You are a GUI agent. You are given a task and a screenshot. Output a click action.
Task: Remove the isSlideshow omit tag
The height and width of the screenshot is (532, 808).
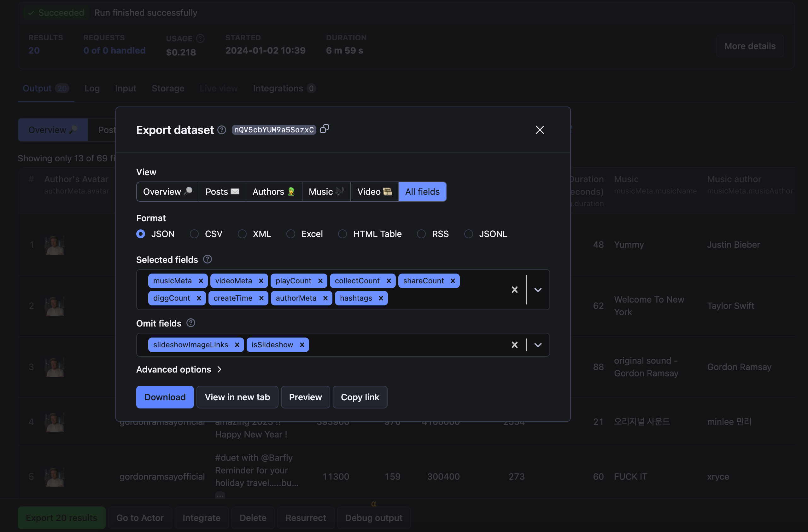click(302, 345)
